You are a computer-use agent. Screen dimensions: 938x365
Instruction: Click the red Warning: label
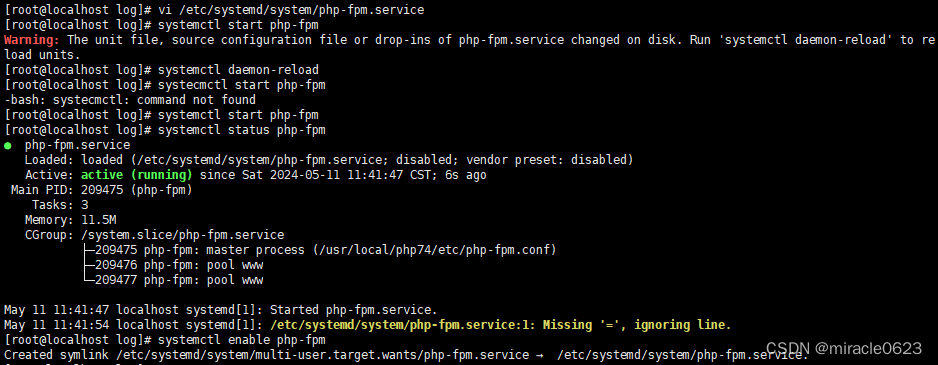(32, 40)
